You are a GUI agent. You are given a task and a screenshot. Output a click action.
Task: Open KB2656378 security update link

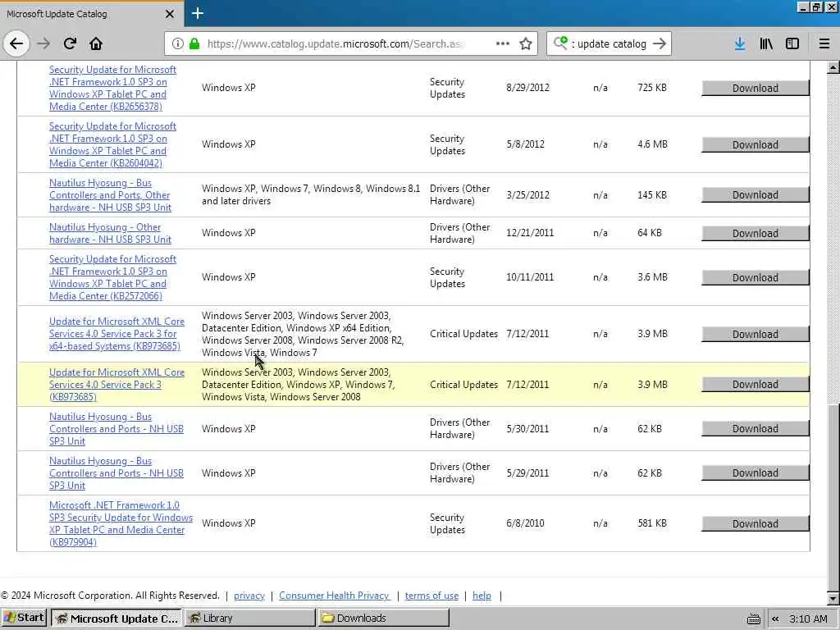(112, 88)
